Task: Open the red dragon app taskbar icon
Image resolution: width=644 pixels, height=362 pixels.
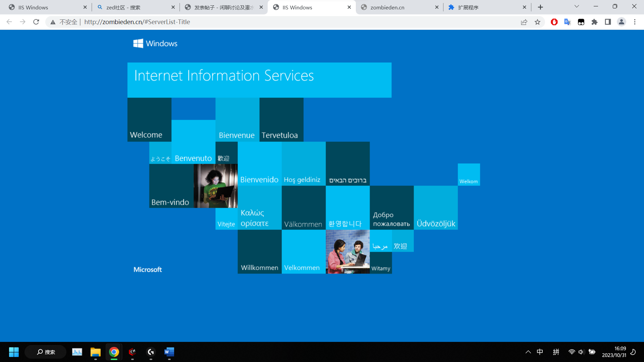Action: click(132, 352)
